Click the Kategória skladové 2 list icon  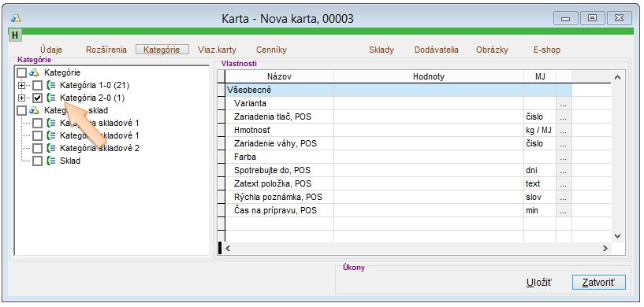tap(51, 148)
